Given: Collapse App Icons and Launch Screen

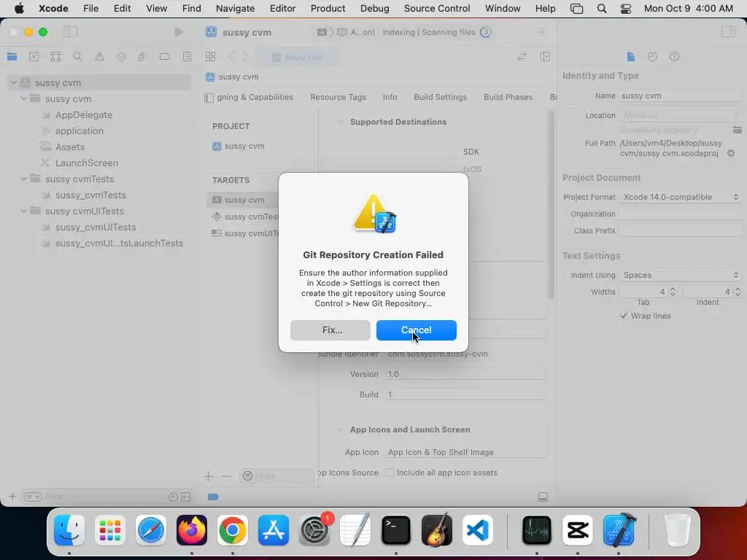Looking at the screenshot, I should tap(340, 429).
